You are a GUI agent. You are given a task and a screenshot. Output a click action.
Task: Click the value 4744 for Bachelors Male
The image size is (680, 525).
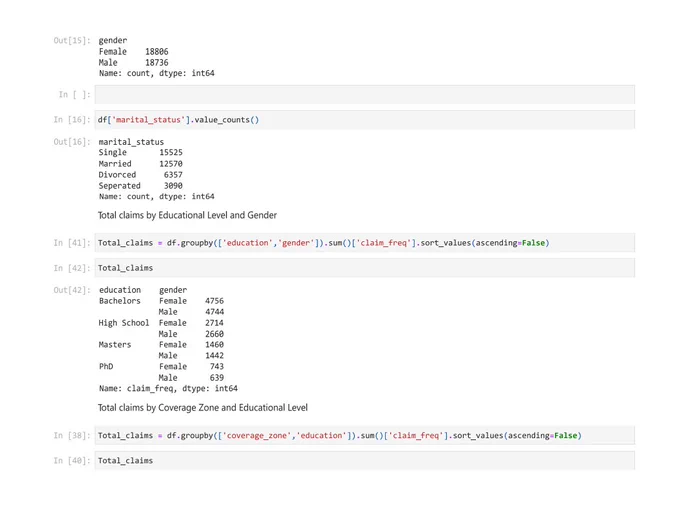tap(214, 312)
